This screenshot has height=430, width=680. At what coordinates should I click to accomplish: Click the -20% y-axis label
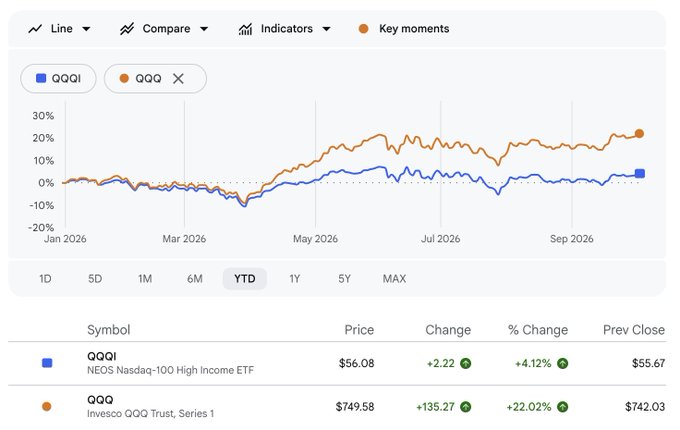pyautogui.click(x=41, y=228)
